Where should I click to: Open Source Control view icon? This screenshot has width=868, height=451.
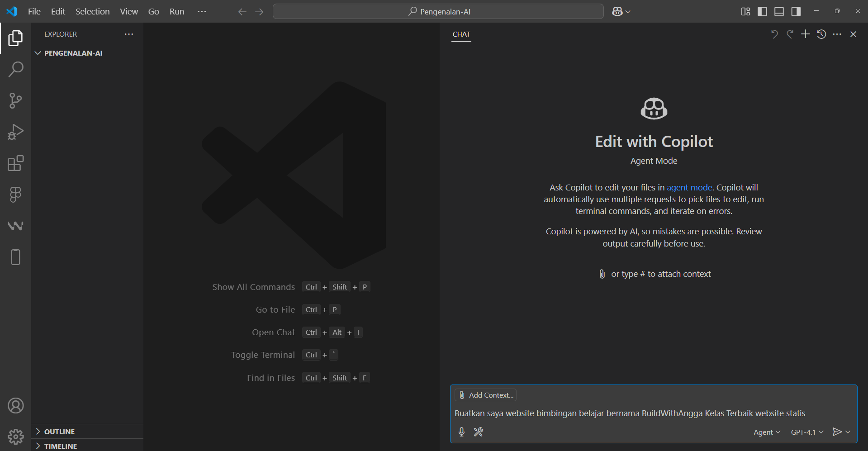click(15, 100)
